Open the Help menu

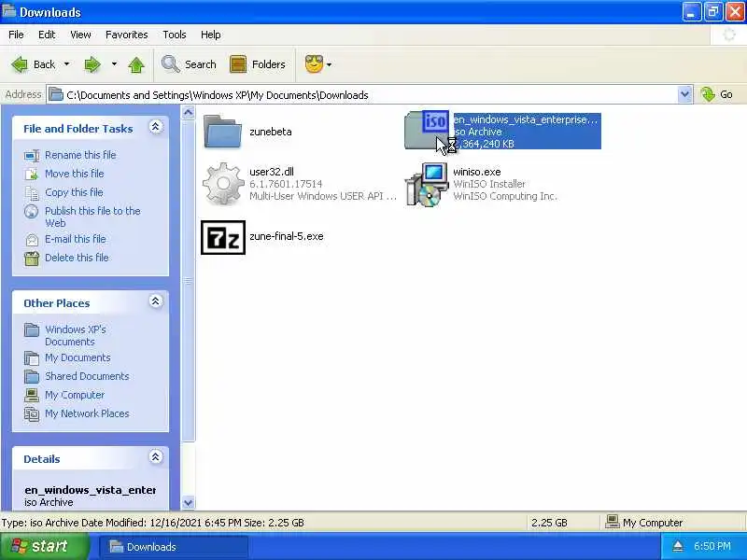[211, 35]
